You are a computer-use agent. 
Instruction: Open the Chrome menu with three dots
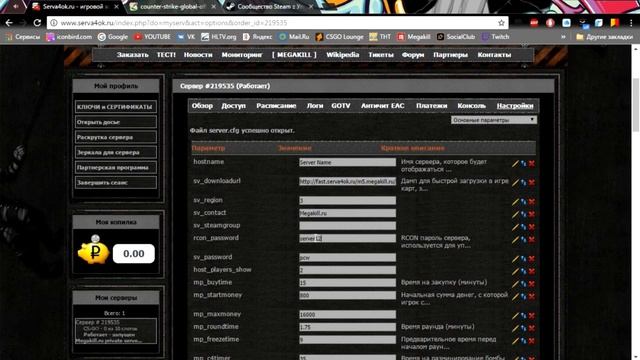631,23
